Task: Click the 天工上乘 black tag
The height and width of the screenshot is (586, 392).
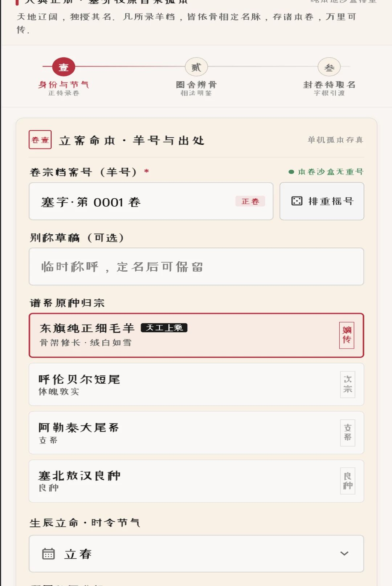Action: click(164, 328)
